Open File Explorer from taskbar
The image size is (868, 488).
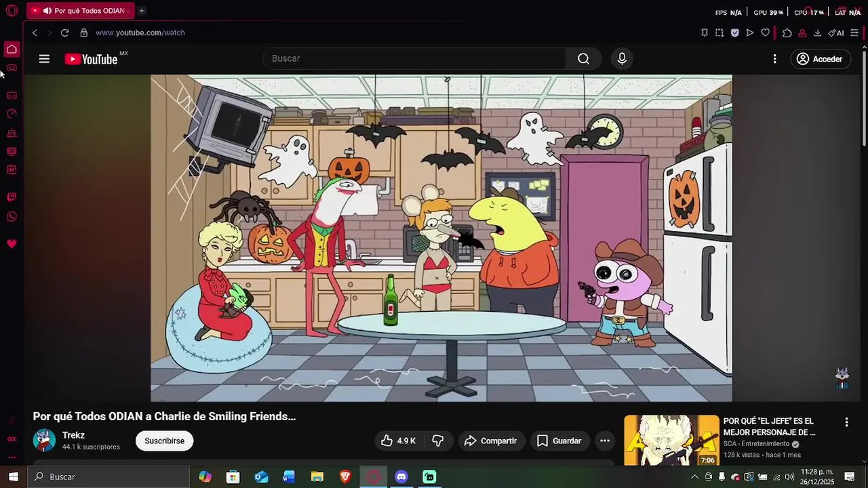[317, 477]
